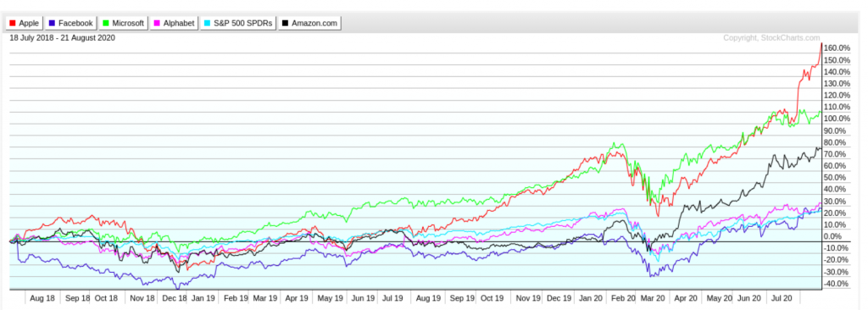This screenshot has height=310, width=868.
Task: Click the Dec 18 axis label
Action: pos(175,298)
